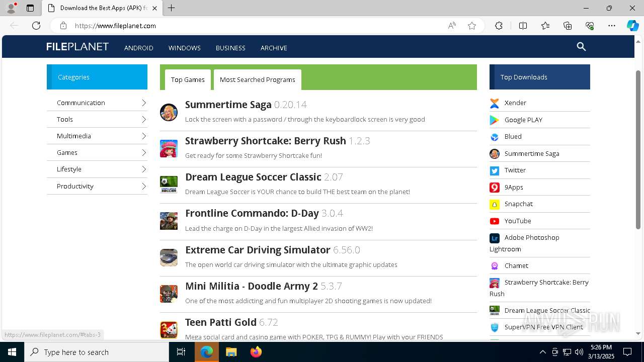The image size is (644, 362).
Task: Click the Frontline Commando: D-Day game thumbnail icon
Action: click(x=169, y=221)
